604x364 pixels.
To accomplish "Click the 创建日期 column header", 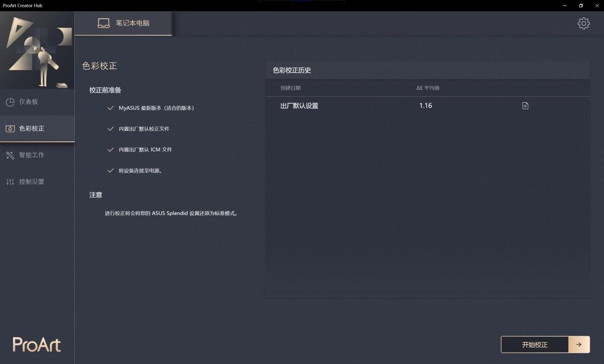I will click(x=290, y=88).
